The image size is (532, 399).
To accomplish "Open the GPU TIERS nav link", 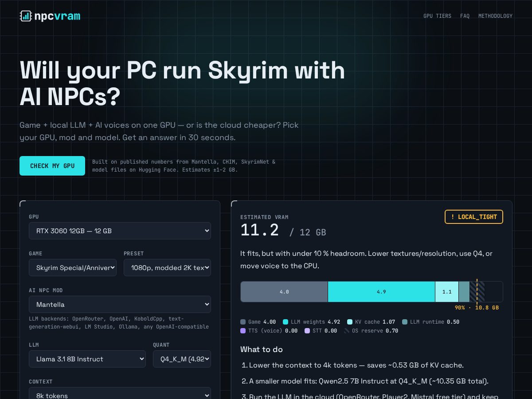I will tap(437, 16).
